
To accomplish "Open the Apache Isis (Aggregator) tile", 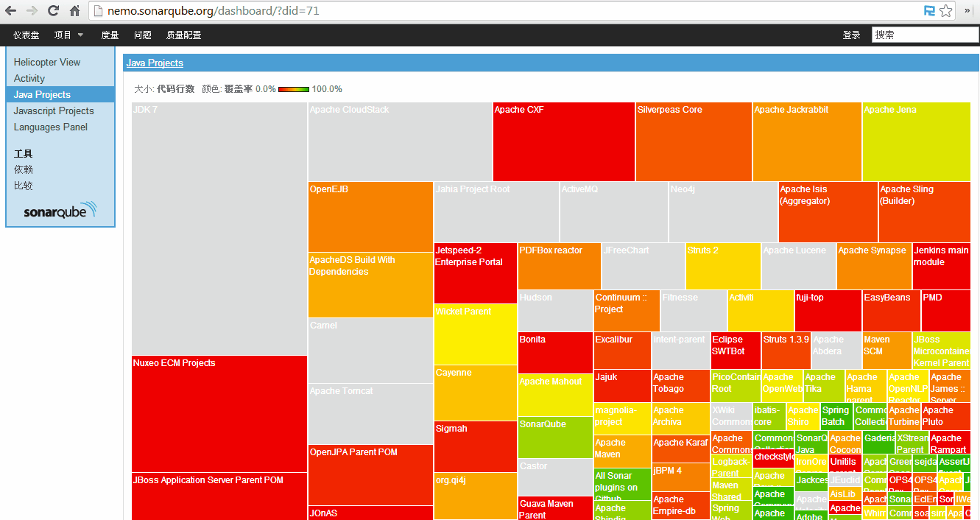I will [828, 212].
